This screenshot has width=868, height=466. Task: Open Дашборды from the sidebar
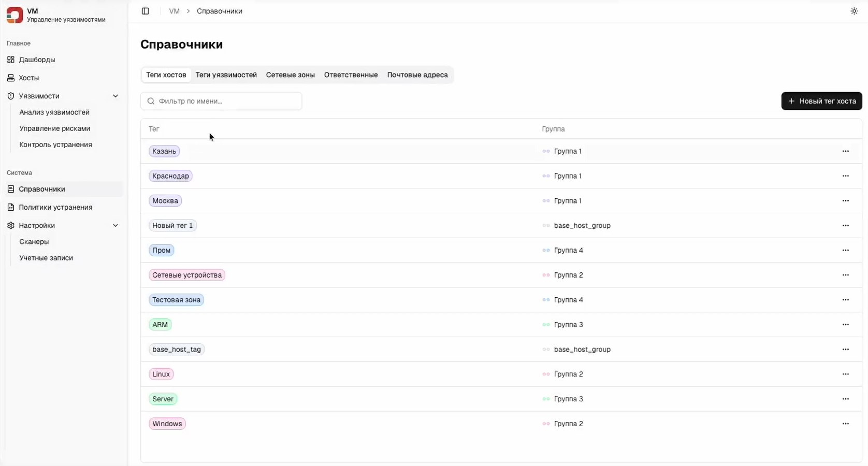[x=37, y=60]
